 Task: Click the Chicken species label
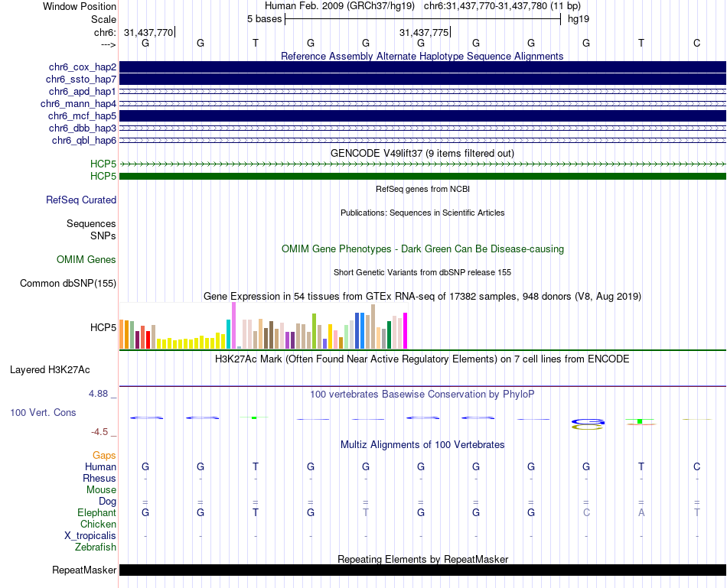coord(98,524)
